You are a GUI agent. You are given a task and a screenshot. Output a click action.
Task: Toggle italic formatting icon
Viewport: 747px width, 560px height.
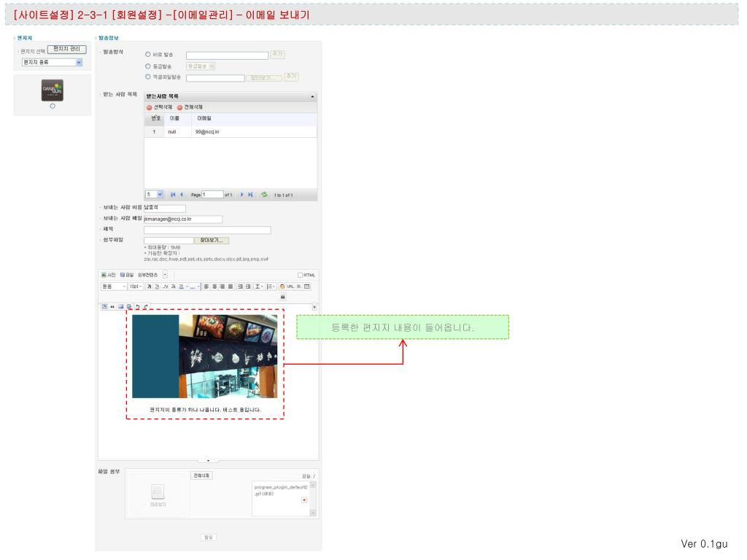pyautogui.click(x=166, y=286)
